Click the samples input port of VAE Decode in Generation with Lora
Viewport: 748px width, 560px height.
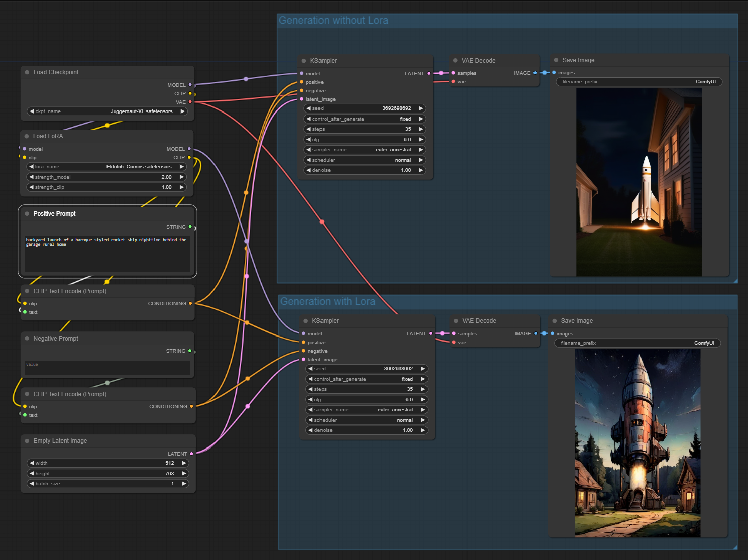[454, 333]
